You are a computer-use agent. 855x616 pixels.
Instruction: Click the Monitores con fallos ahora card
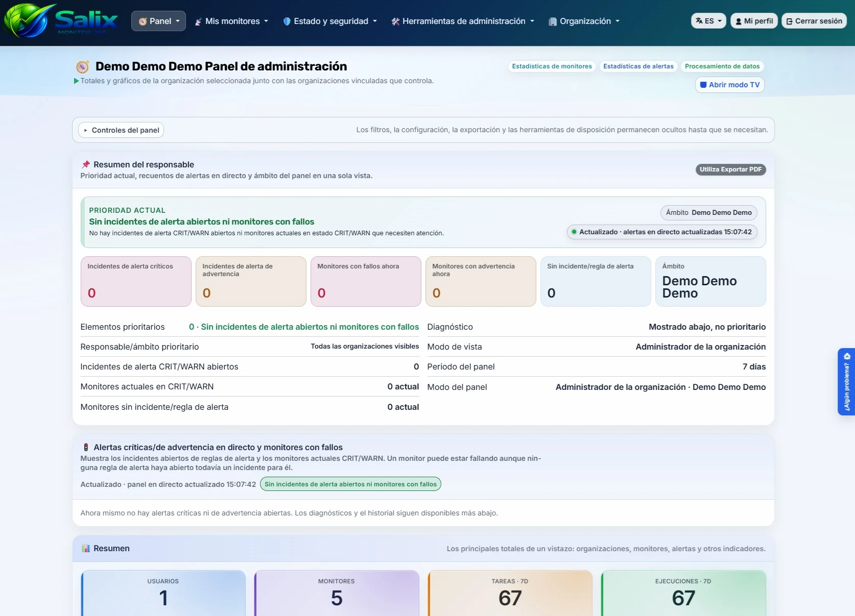point(366,281)
